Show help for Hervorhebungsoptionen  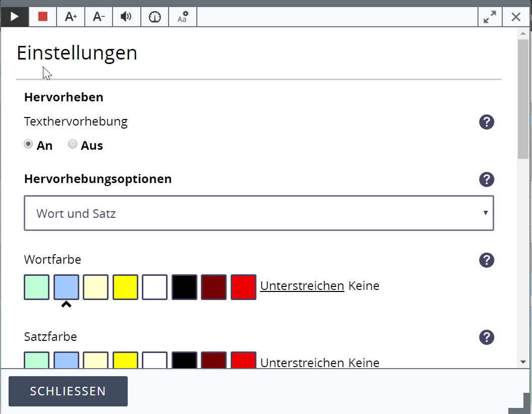[x=487, y=180]
